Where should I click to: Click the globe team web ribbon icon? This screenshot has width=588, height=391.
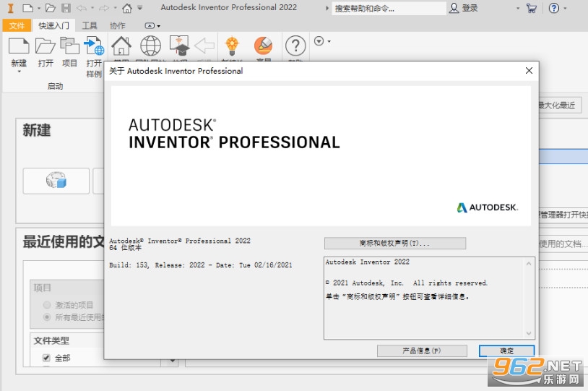[x=150, y=46]
